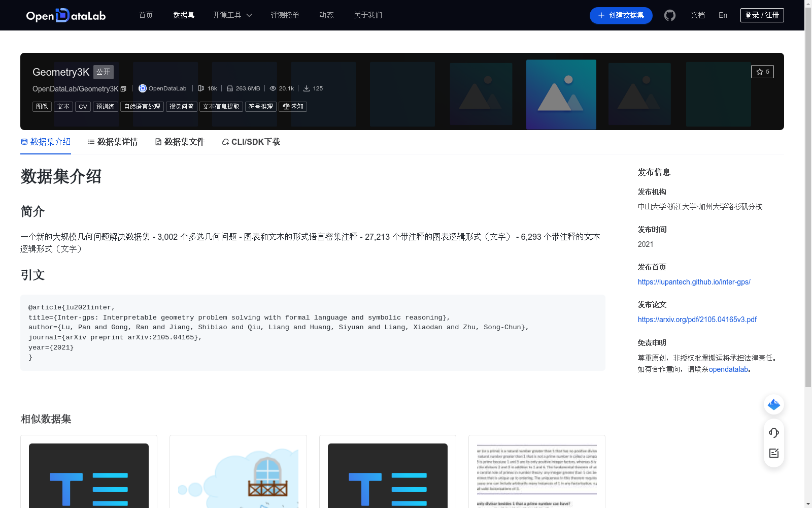Click the 文本 tag
Viewport: 812px width, 508px height.
[x=63, y=107]
